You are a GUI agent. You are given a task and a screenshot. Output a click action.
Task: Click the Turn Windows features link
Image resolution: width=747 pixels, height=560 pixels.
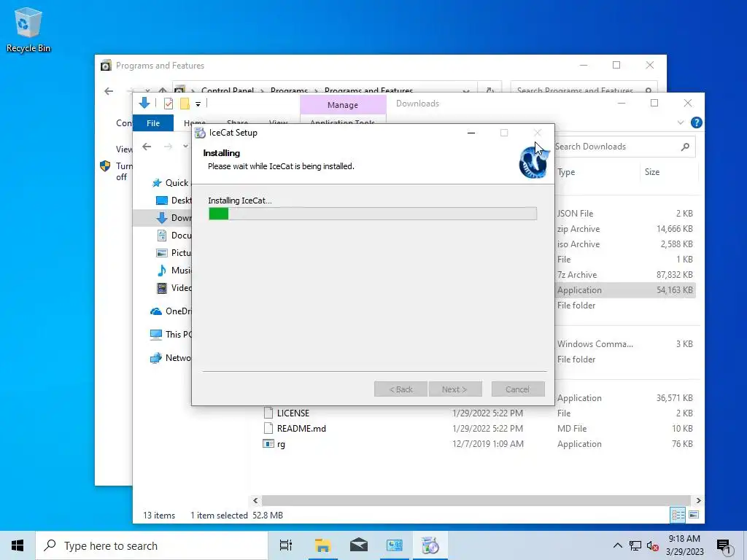point(124,171)
